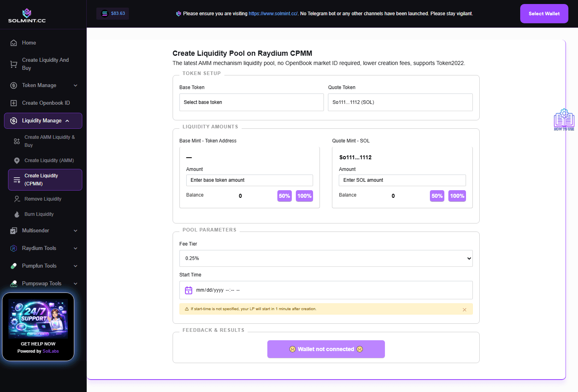Collapse the Liquidity Manage section
This screenshot has height=392, width=578.
43,120
